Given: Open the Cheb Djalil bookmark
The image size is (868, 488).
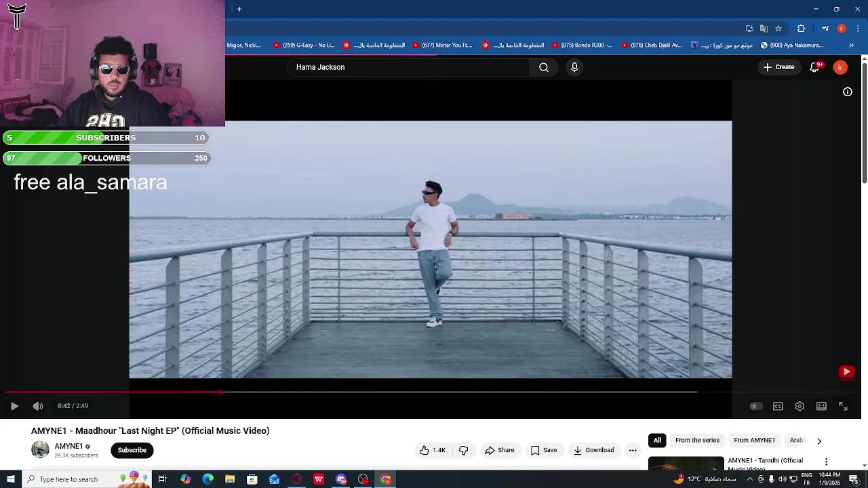Looking at the screenshot, I should click(x=652, y=45).
